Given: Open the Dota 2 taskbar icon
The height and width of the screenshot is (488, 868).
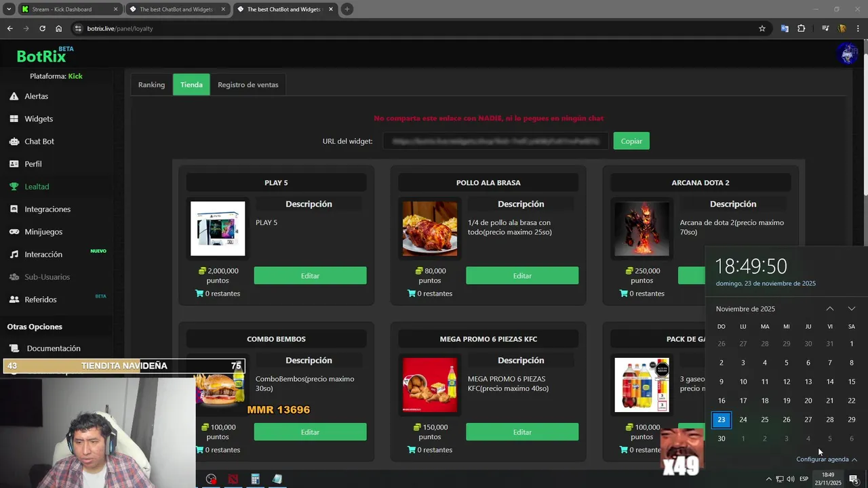Looking at the screenshot, I should [x=233, y=479].
